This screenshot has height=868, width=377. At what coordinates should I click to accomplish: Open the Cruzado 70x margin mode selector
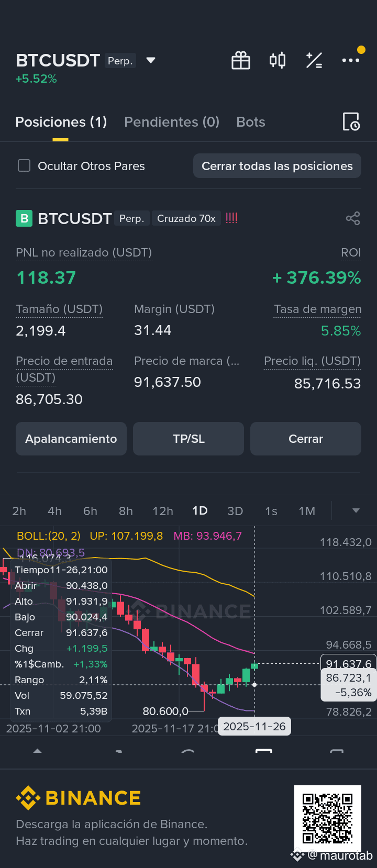[x=186, y=218]
